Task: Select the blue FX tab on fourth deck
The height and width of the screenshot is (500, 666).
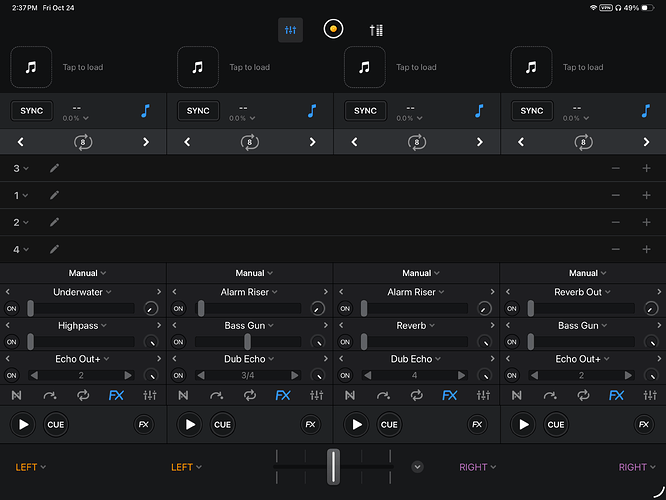Action: [616, 396]
